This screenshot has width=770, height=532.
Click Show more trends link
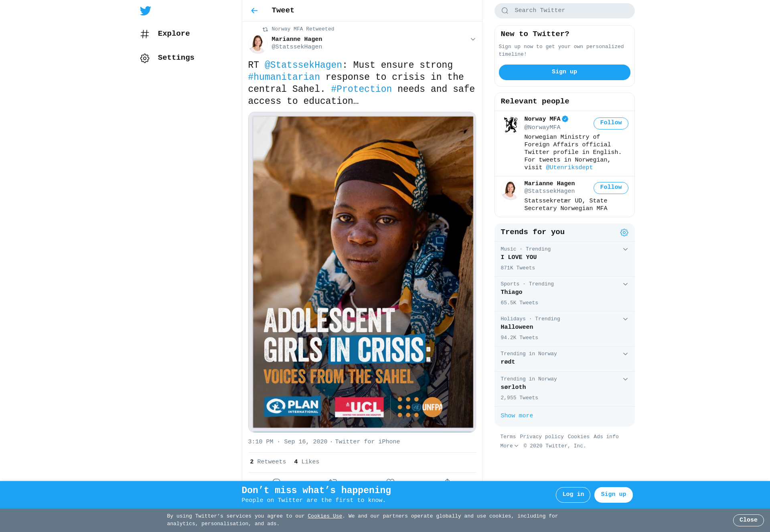click(517, 416)
